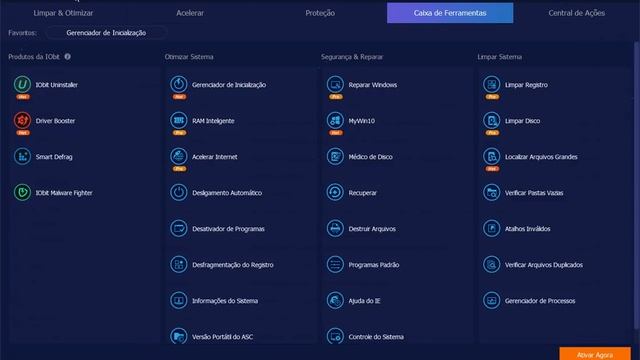Open the Versão Portátil do ASC icon

(179, 336)
